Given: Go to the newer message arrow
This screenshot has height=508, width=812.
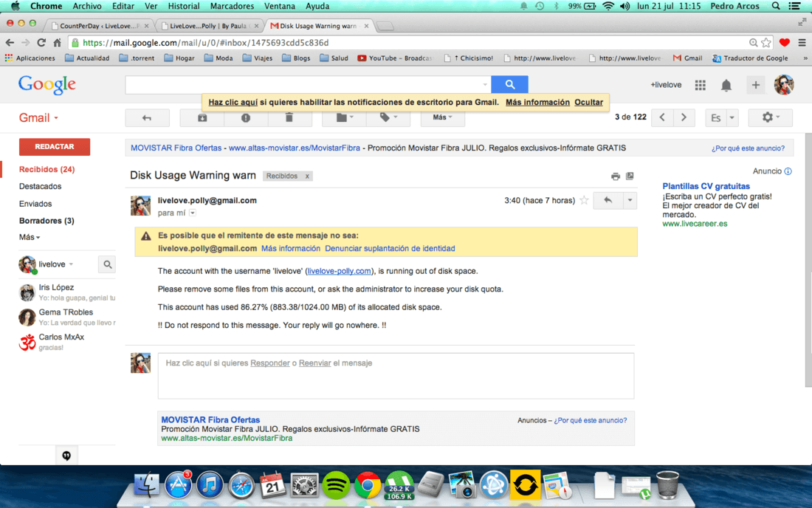Looking at the screenshot, I should point(662,117).
